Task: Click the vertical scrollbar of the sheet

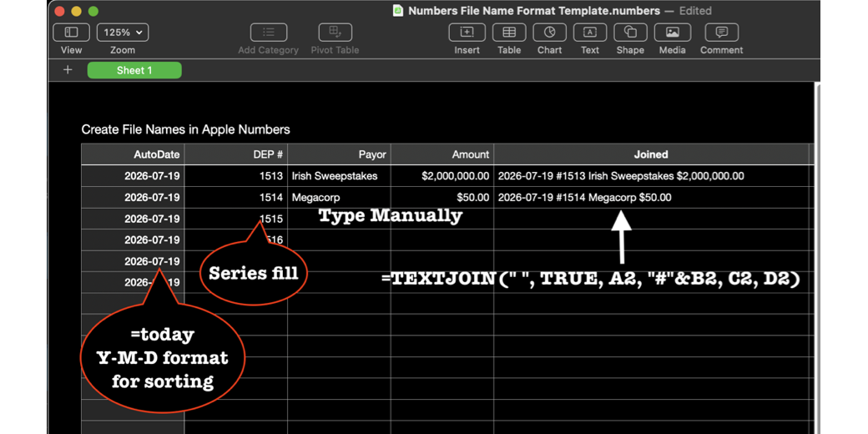Action: (x=816, y=257)
